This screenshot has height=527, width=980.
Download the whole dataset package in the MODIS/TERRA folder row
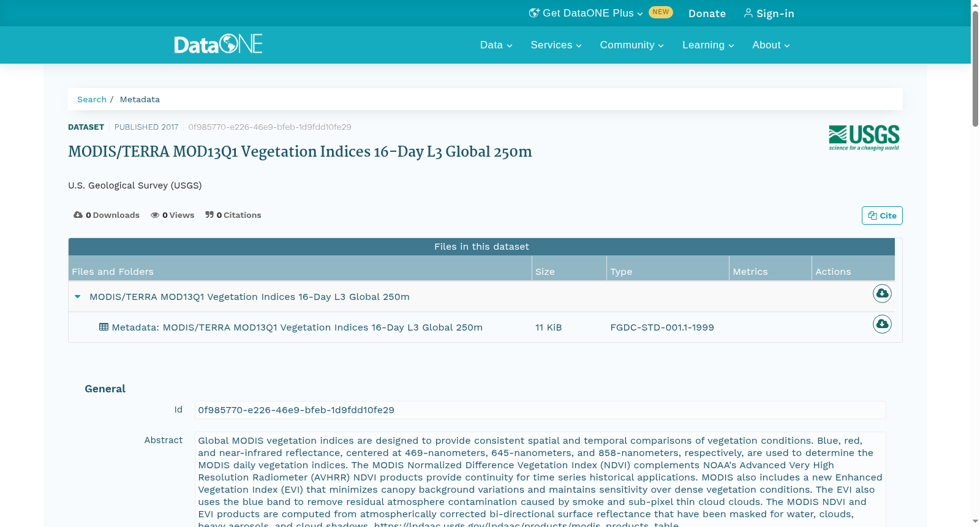(882, 294)
